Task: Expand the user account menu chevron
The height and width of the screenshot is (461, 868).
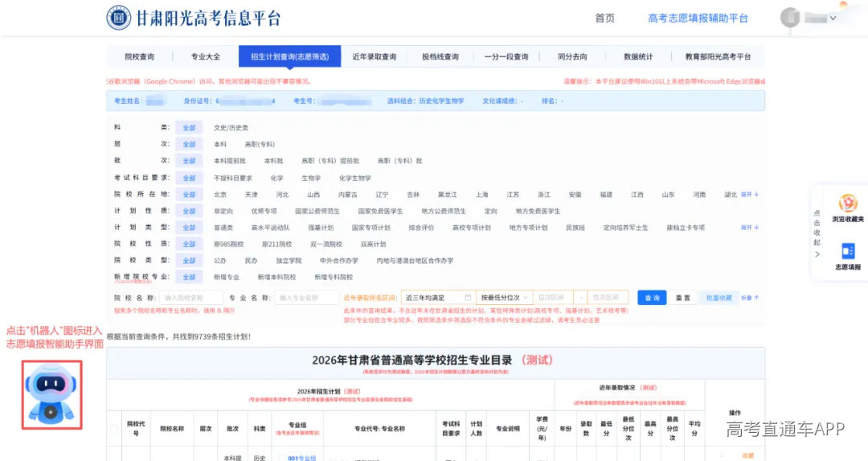Action: tap(833, 19)
